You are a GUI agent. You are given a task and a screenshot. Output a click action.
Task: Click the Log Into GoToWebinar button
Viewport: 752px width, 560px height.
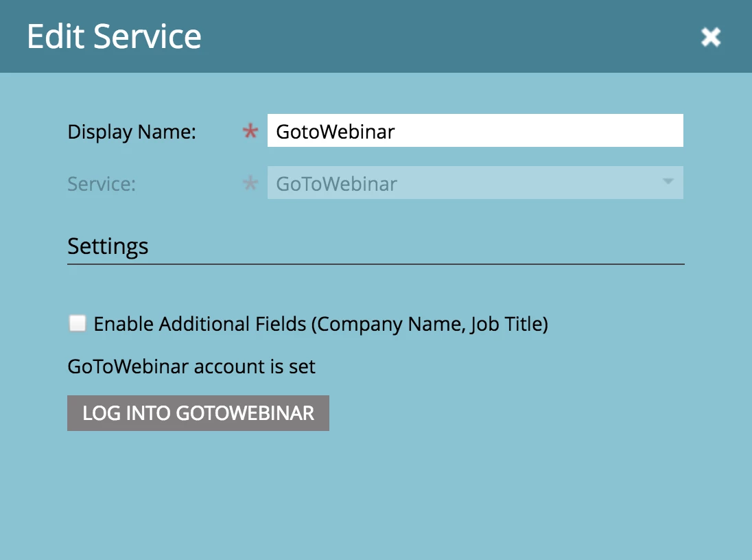pyautogui.click(x=198, y=413)
